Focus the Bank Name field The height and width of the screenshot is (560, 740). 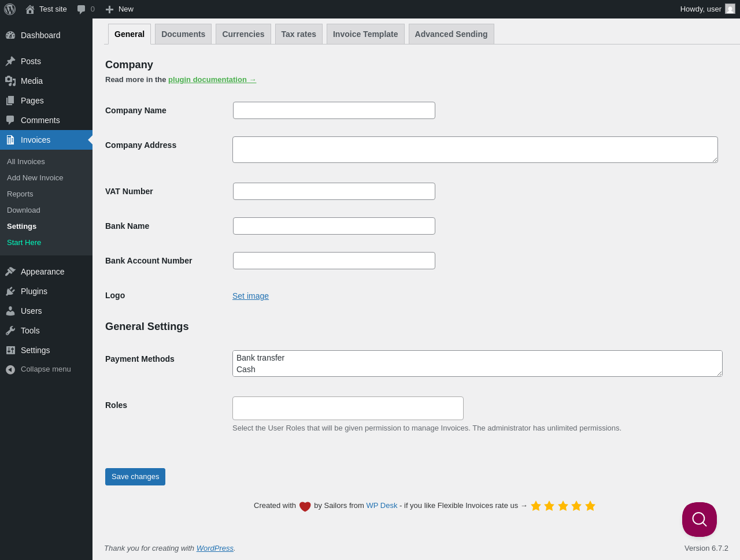(334, 226)
